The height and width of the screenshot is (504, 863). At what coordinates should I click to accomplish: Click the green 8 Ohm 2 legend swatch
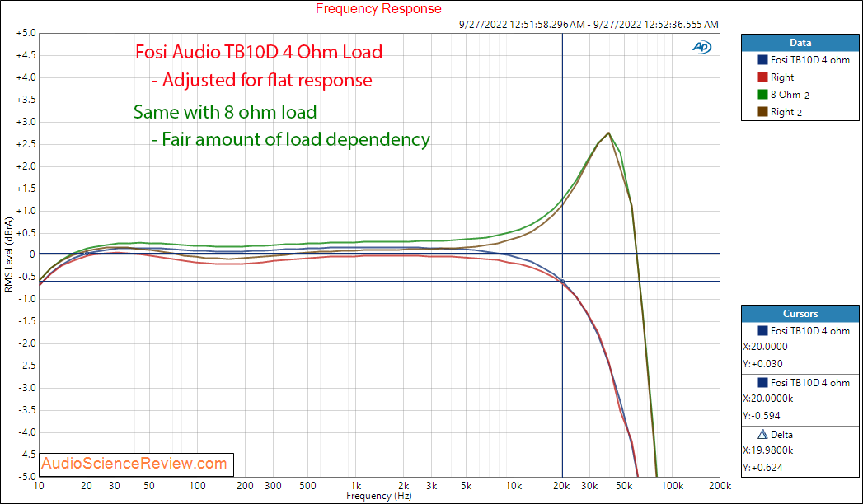point(762,95)
